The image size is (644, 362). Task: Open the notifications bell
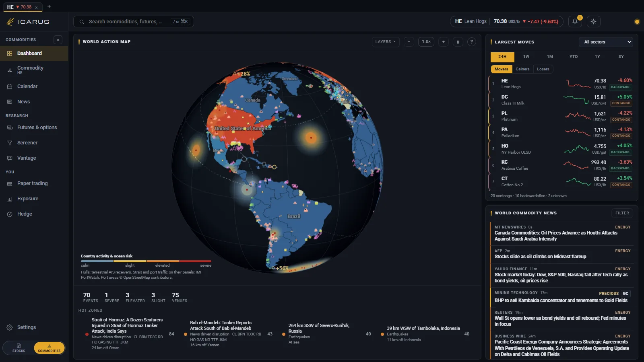pyautogui.click(x=575, y=22)
